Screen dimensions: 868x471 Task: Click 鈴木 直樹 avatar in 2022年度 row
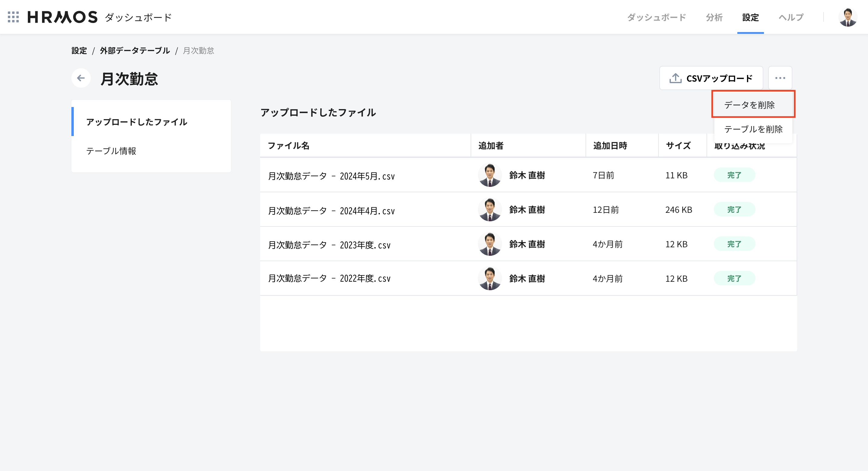tap(490, 279)
